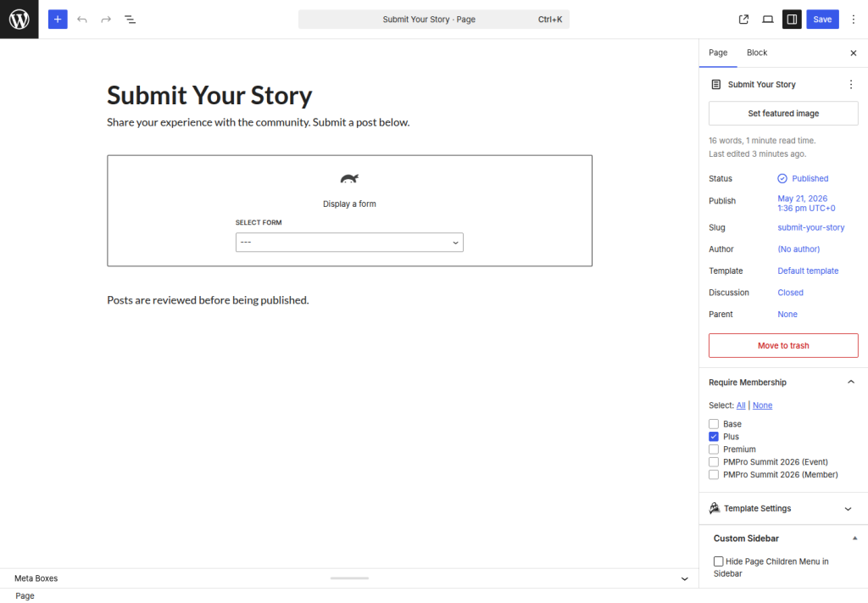Click the paragraph starting Share your experience
This screenshot has height=603, width=868.
258,122
